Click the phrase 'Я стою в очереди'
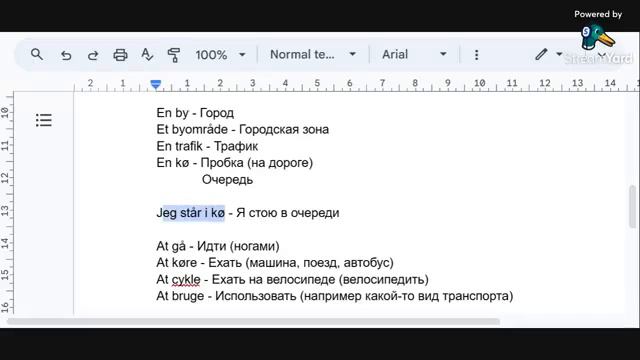The image size is (640, 360). [x=288, y=213]
